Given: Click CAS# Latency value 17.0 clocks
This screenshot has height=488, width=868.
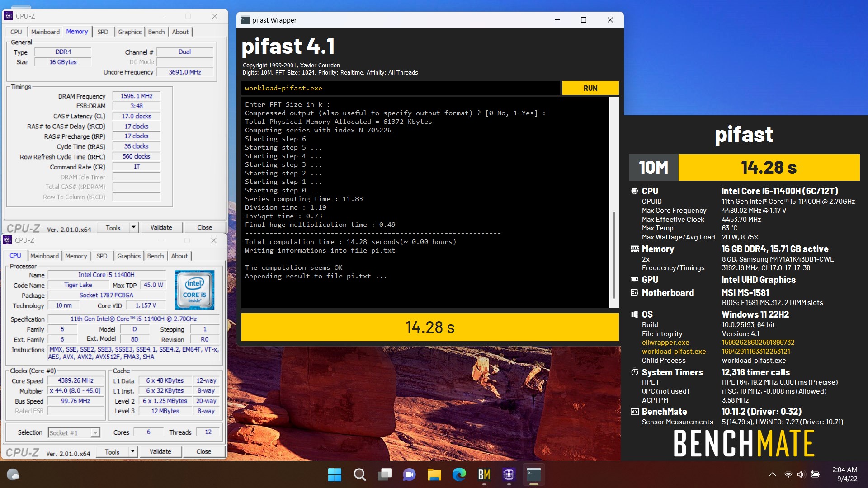Looking at the screenshot, I should click(x=137, y=117).
